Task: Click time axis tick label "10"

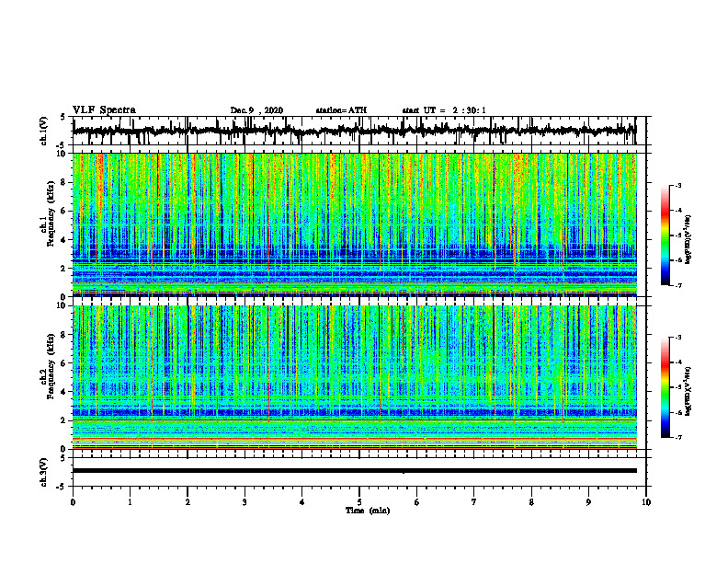Action: click(x=646, y=502)
